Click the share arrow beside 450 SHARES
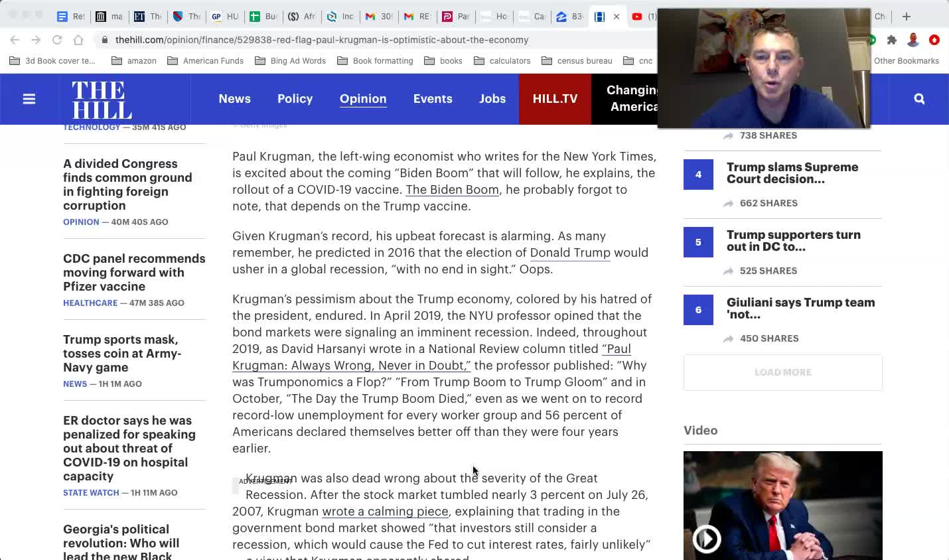Viewport: 949px width, 560px height. [728, 338]
